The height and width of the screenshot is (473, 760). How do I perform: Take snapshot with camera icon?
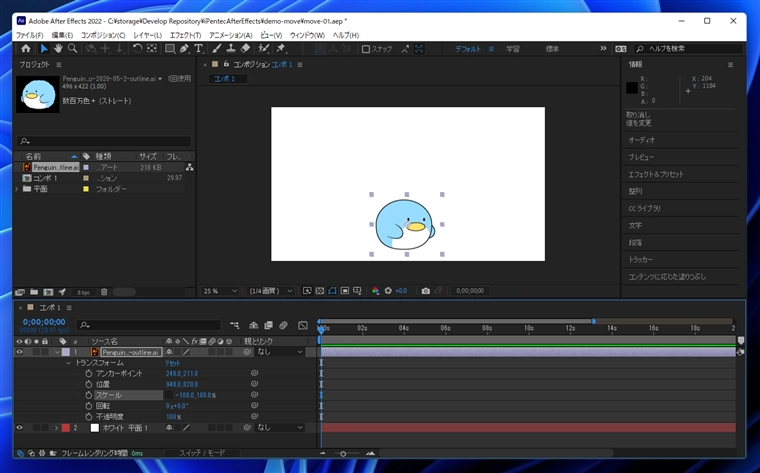click(426, 291)
